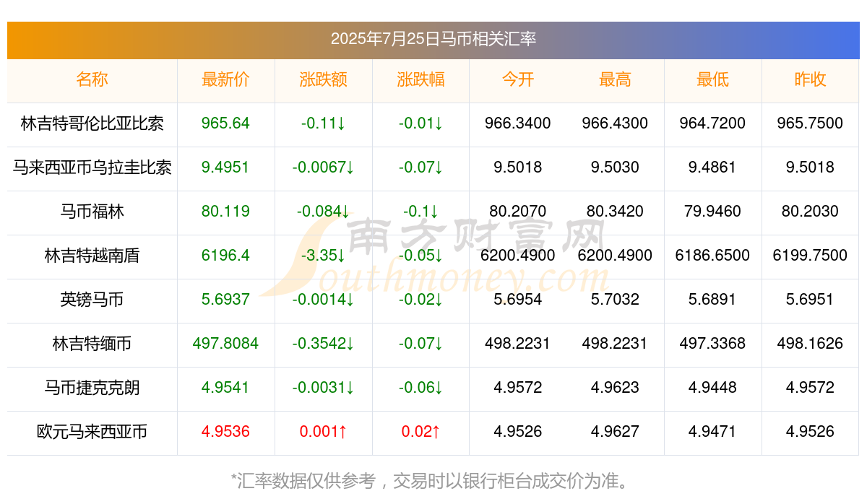The height and width of the screenshot is (504, 867).
Task: Click previous close 498.1626
Action: [810, 344]
